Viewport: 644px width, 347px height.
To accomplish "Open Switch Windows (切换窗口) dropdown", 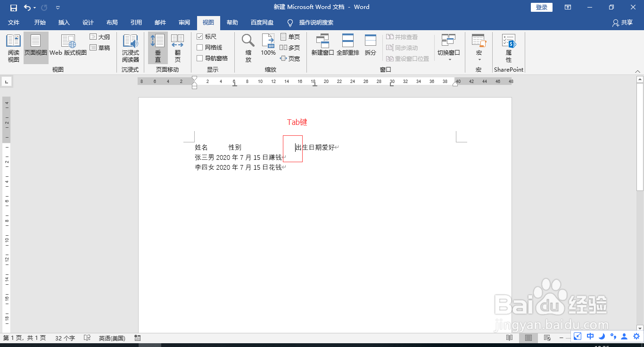I will (449, 48).
